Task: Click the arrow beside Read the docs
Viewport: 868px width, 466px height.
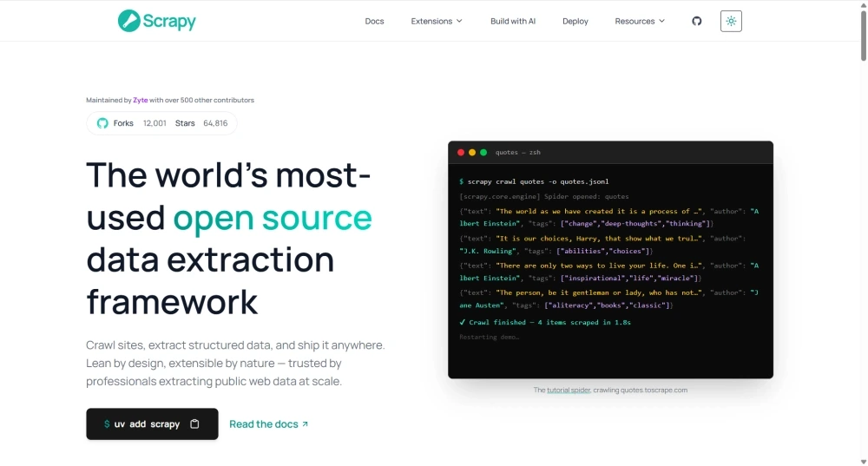Action: coord(305,424)
